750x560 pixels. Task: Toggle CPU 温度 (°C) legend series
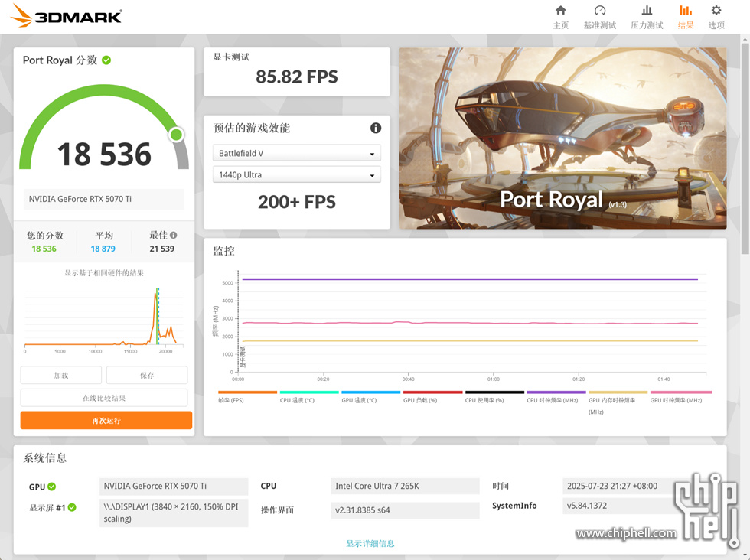click(309, 397)
